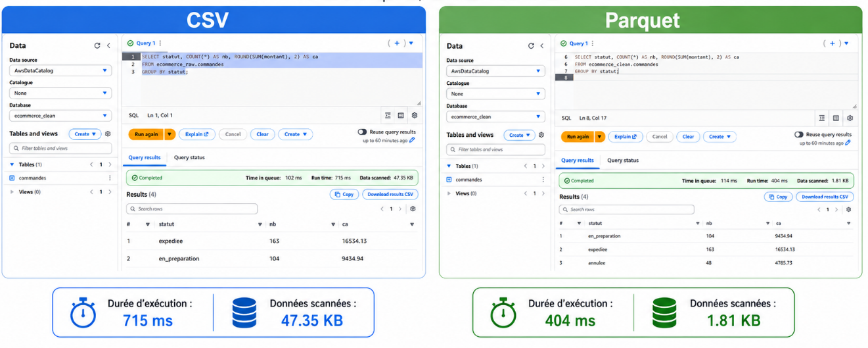Collapse the Data panel in the Parquet console

coord(542,45)
